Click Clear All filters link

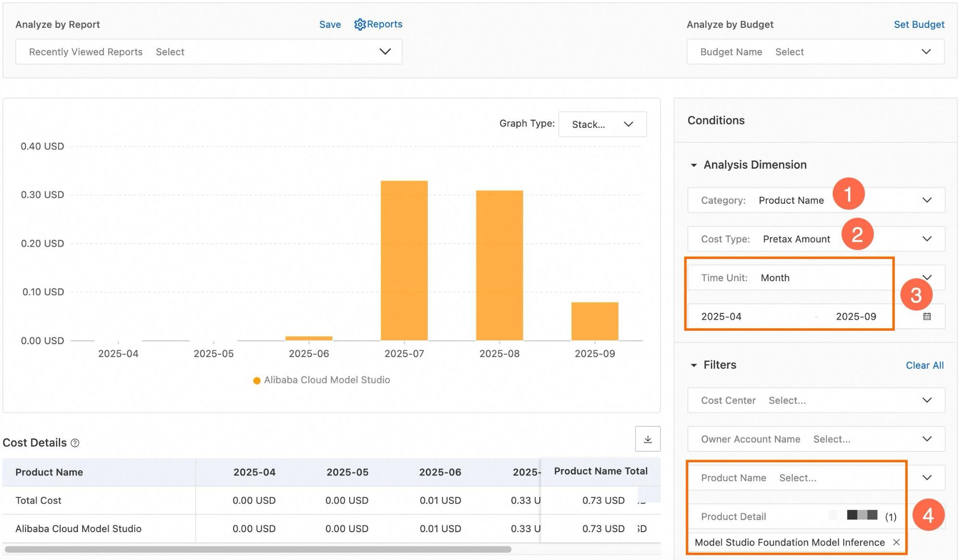(x=924, y=365)
